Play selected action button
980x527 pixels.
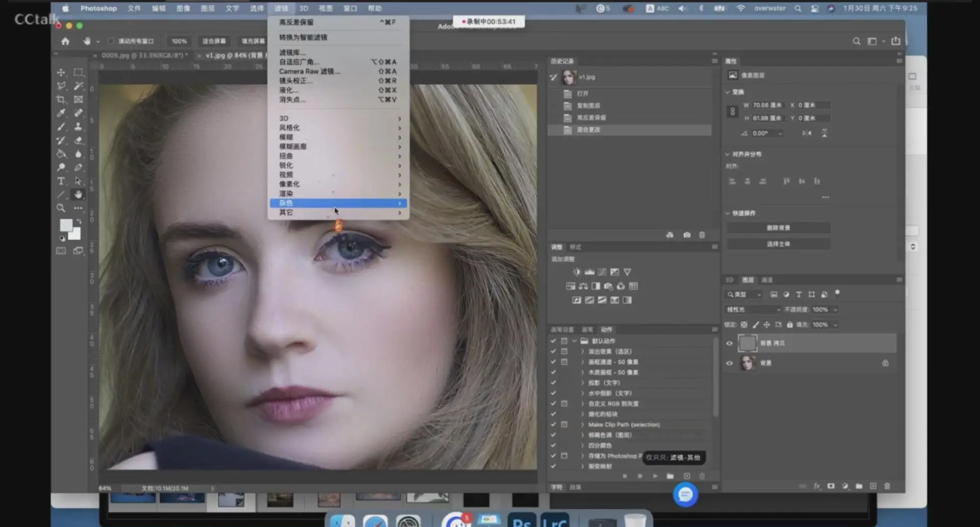(x=655, y=476)
